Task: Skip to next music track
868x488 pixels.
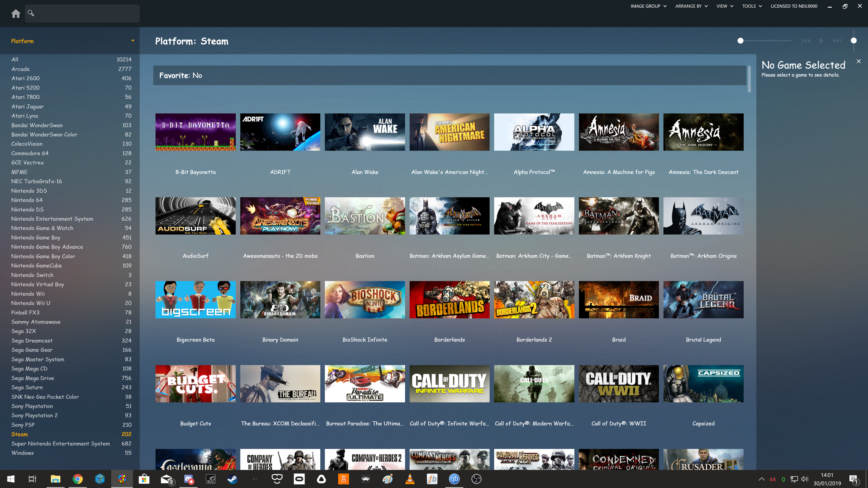Action: (x=837, y=41)
